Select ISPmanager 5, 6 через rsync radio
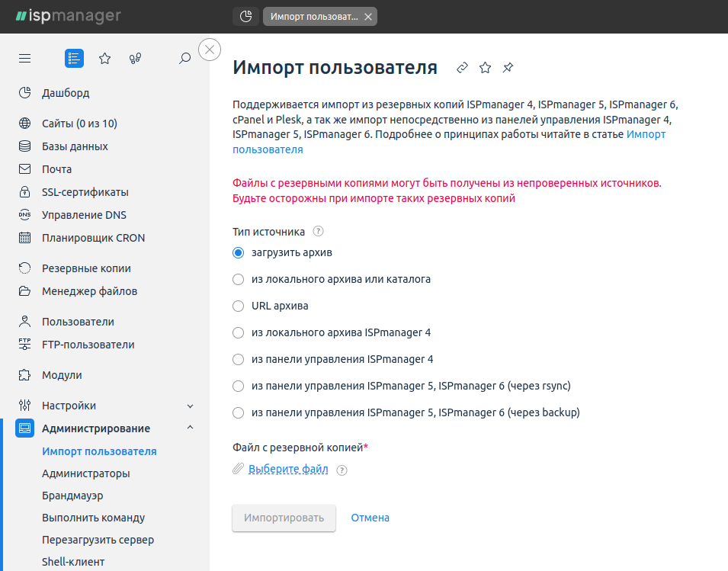Image resolution: width=728 pixels, height=571 pixels. tap(238, 387)
